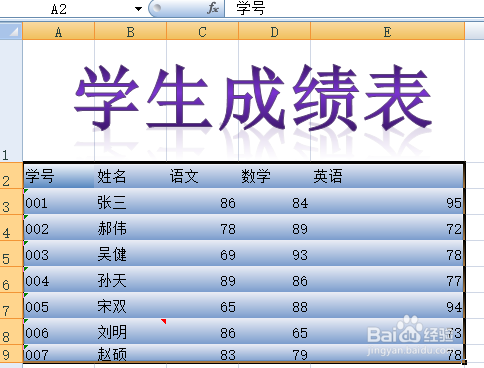
Task: Click the 语文 header cell
Action: tap(203, 176)
